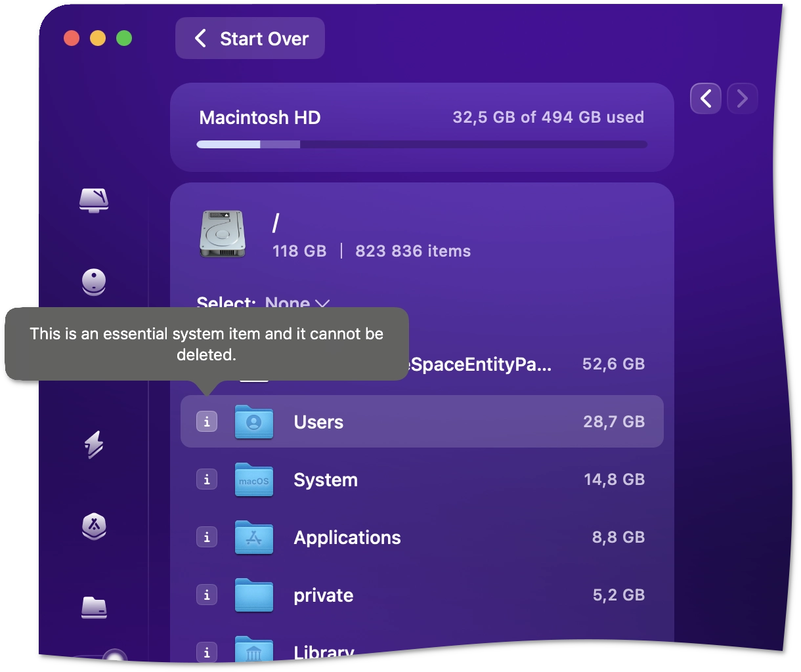The width and height of the screenshot is (801, 672).
Task: Open the Smart Scan monitor icon in sidebar
Action: (94, 200)
